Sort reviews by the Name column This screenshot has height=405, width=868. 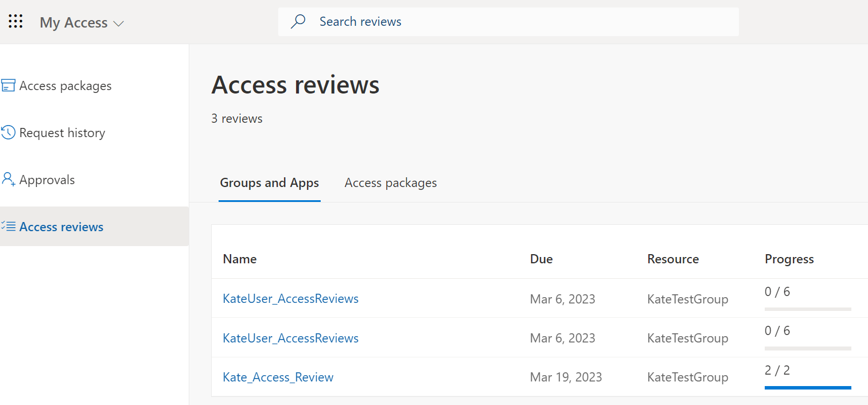pos(239,259)
